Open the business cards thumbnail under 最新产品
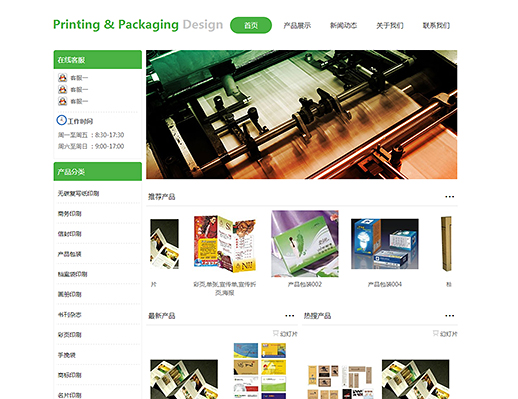518x399 pixels. [x=260, y=371]
